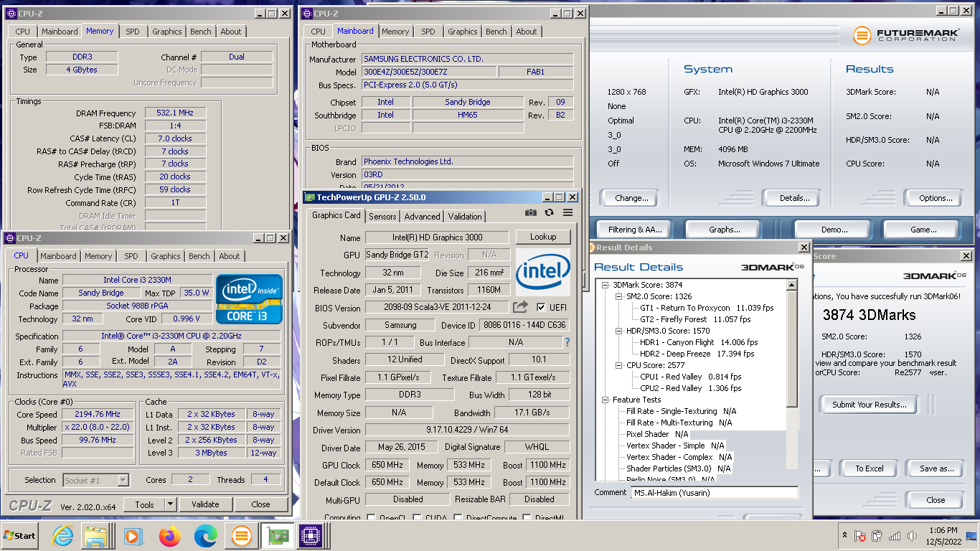The width and height of the screenshot is (980, 551).
Task: Collapse the Feature Tests tree node
Action: [x=606, y=400]
